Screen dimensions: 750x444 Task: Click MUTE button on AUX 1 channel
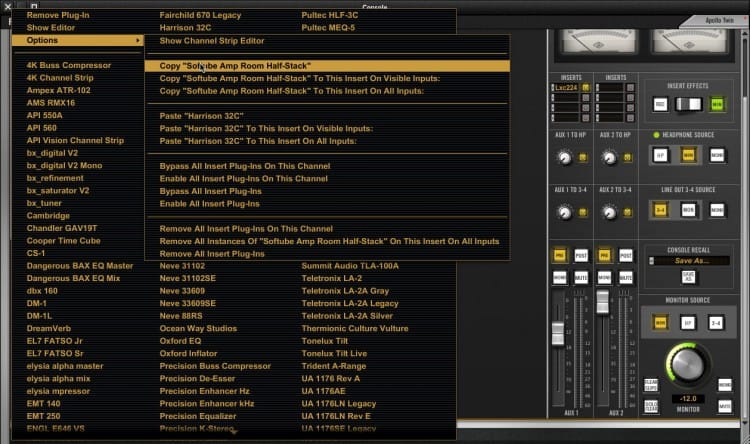pyautogui.click(x=581, y=278)
